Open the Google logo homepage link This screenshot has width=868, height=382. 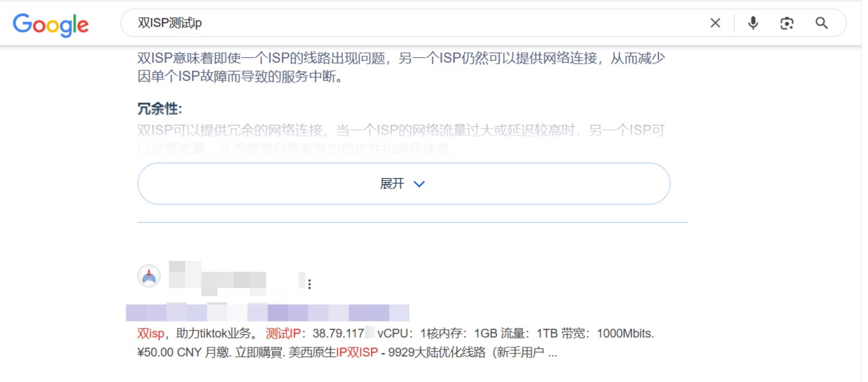51,24
